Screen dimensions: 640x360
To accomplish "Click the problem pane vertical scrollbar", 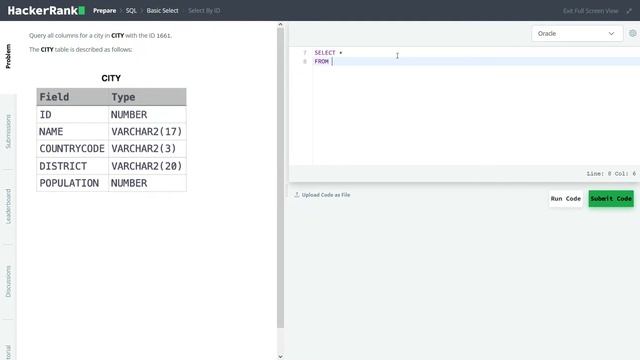I will [280, 178].
